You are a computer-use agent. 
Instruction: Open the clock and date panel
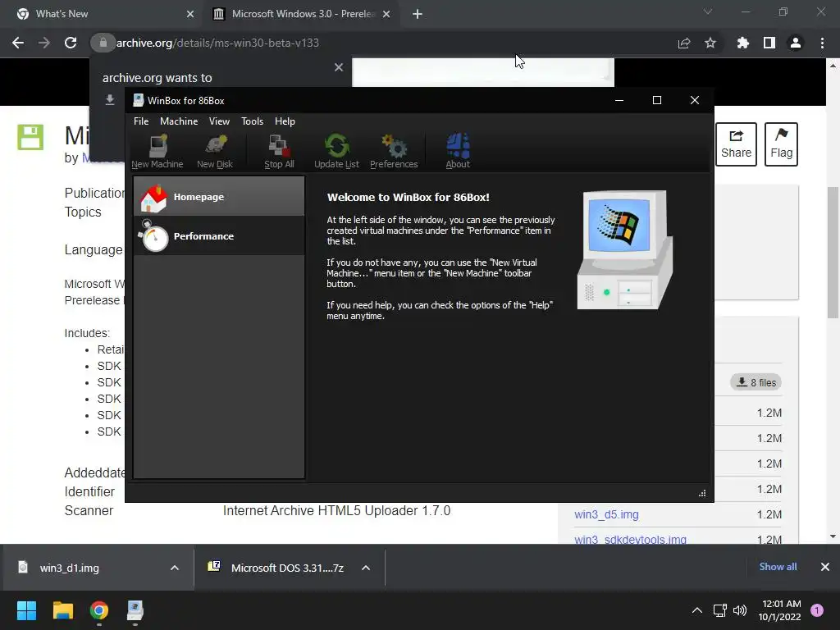point(780,610)
